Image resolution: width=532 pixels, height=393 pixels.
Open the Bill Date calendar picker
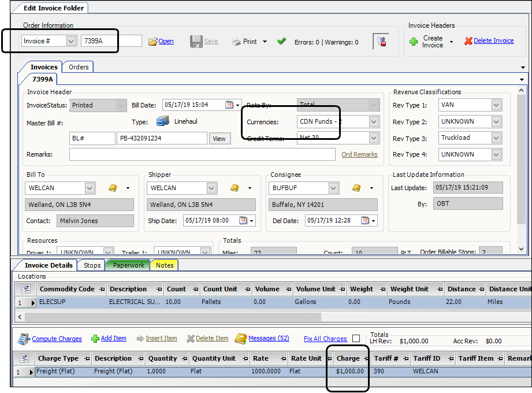click(229, 105)
